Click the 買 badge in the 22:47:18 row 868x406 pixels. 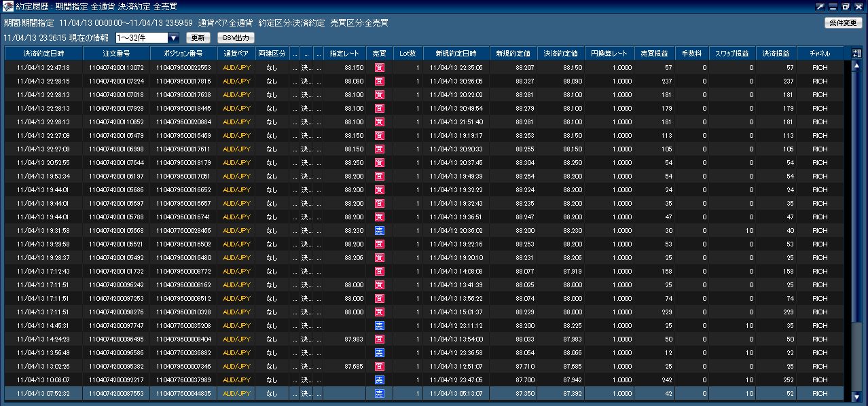[x=380, y=68]
